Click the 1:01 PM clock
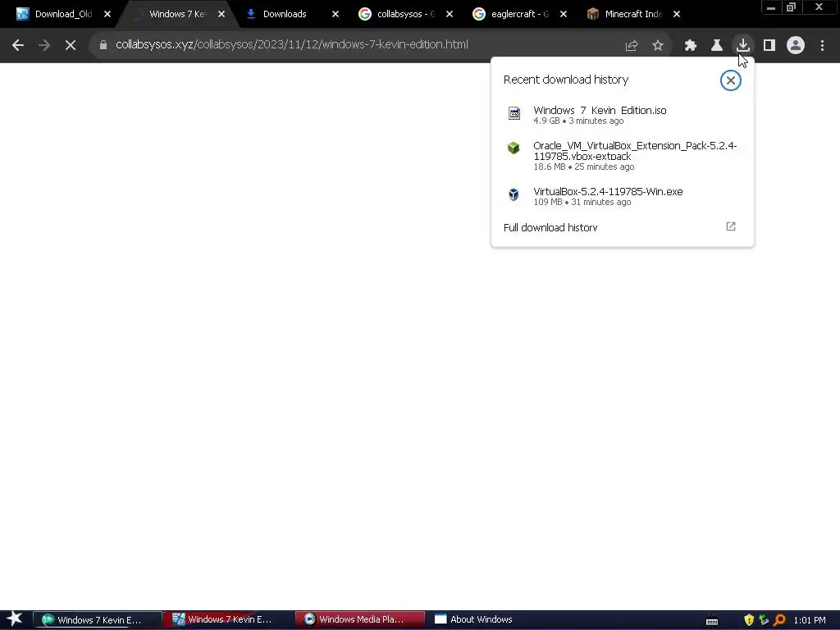 [810, 620]
